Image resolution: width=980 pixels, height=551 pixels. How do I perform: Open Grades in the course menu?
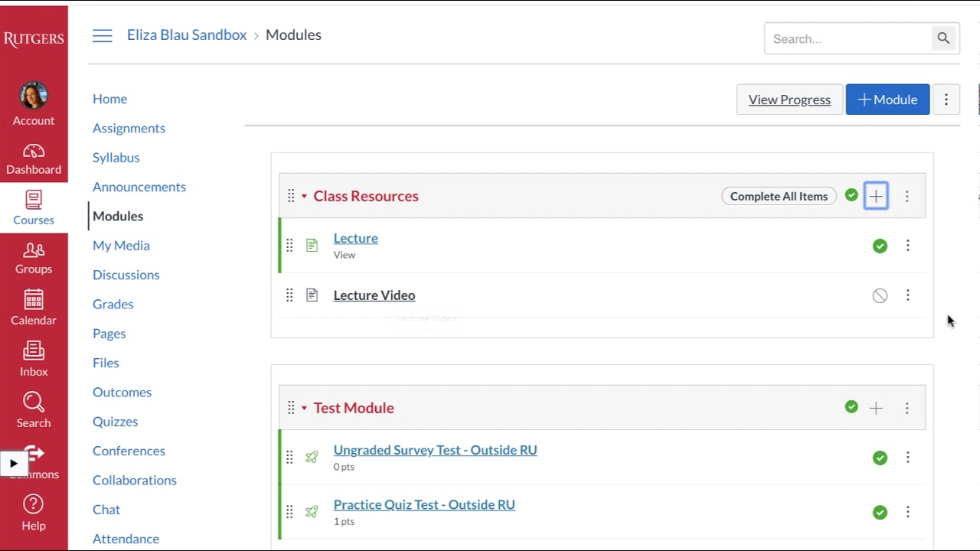(x=113, y=304)
